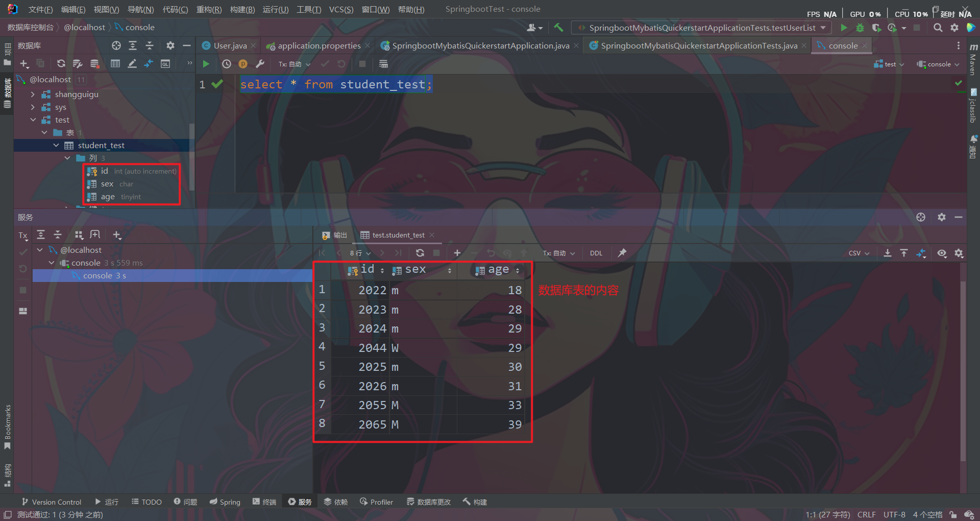Screen dimensions: 980x521
Task: Open the 终端 terminal tool window
Action: [264, 502]
